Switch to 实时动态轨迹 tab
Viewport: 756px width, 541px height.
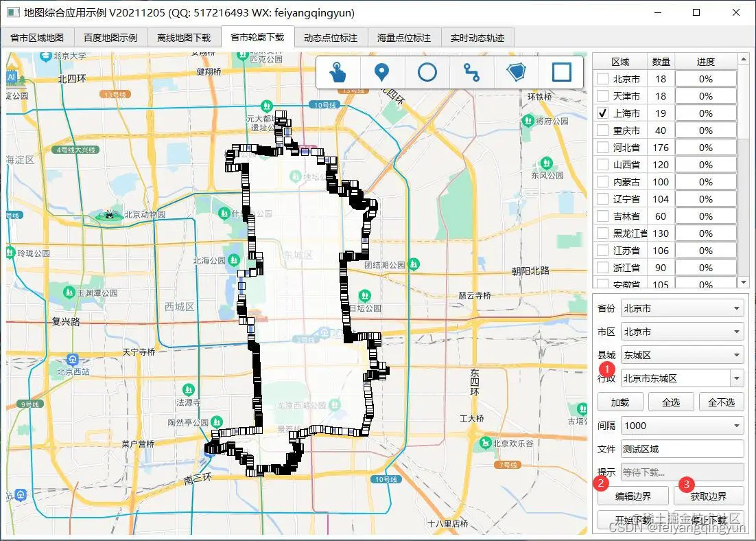click(x=477, y=38)
